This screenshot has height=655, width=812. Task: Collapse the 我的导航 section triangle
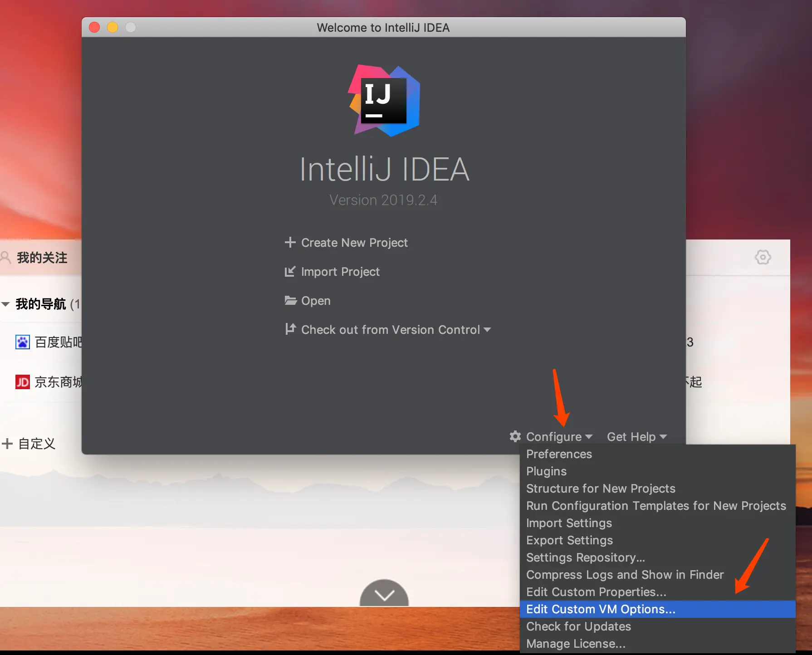pos(5,304)
